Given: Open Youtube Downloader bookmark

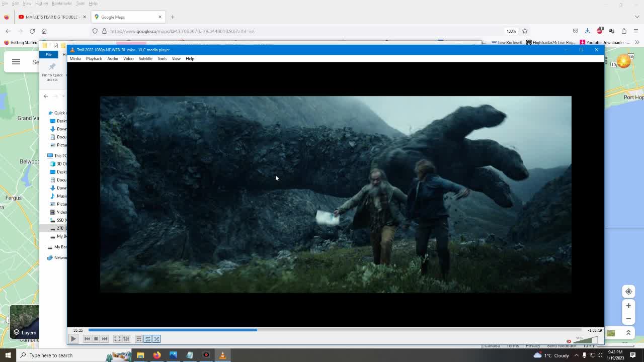Looking at the screenshot, I should point(605,42).
